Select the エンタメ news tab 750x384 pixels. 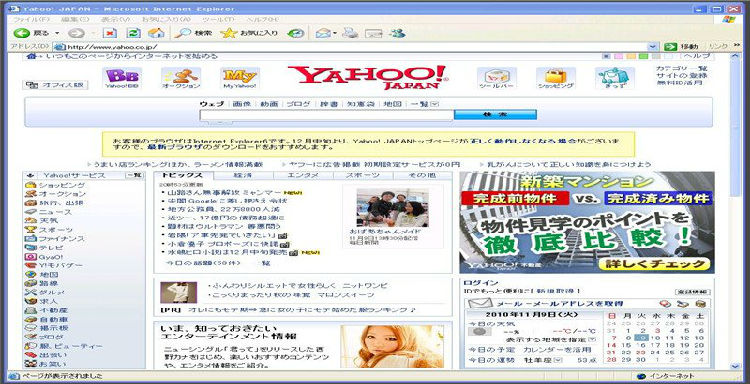pyautogui.click(x=303, y=176)
